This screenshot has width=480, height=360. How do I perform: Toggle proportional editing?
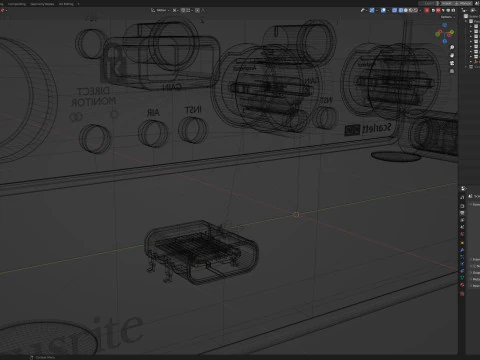197,10
